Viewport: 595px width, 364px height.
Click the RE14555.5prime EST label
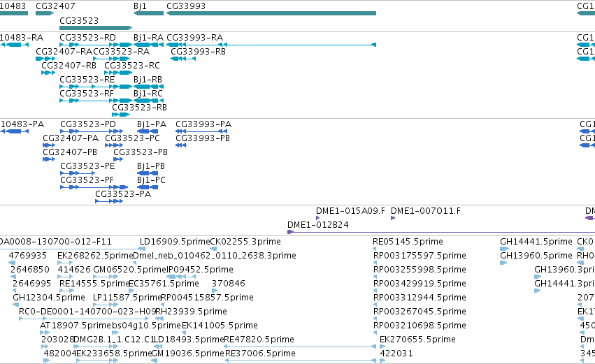[94, 284]
